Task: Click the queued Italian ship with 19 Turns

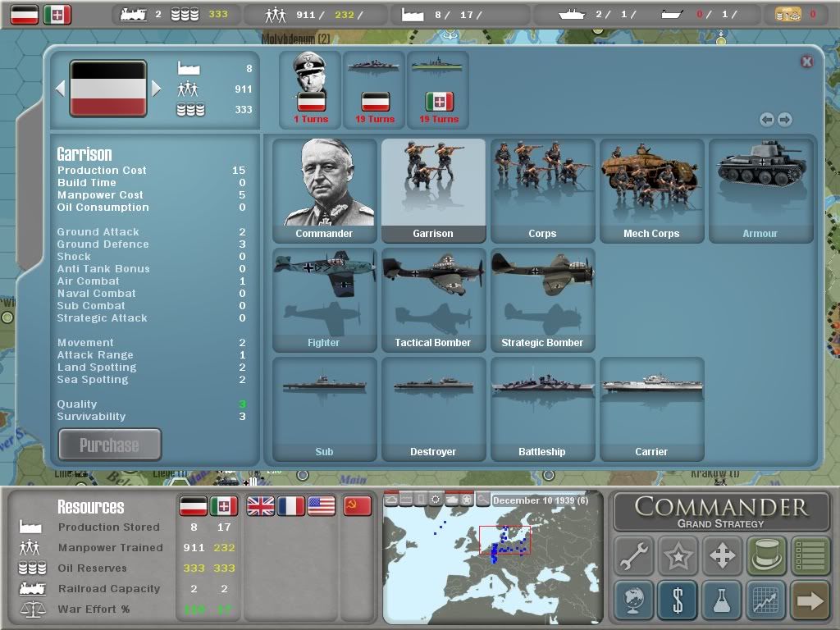Action: 438,89
